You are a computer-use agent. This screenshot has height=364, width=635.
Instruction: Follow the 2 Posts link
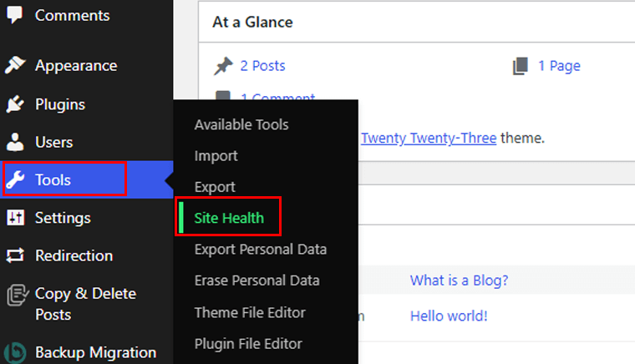click(262, 65)
